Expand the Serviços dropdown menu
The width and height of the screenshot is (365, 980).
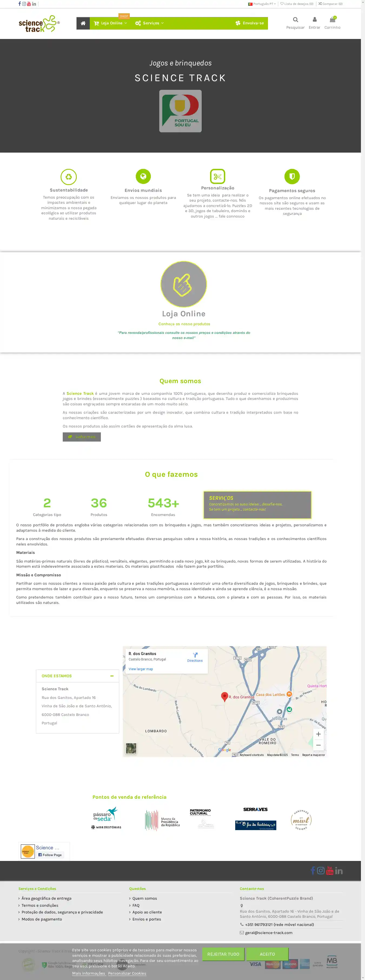tap(150, 23)
